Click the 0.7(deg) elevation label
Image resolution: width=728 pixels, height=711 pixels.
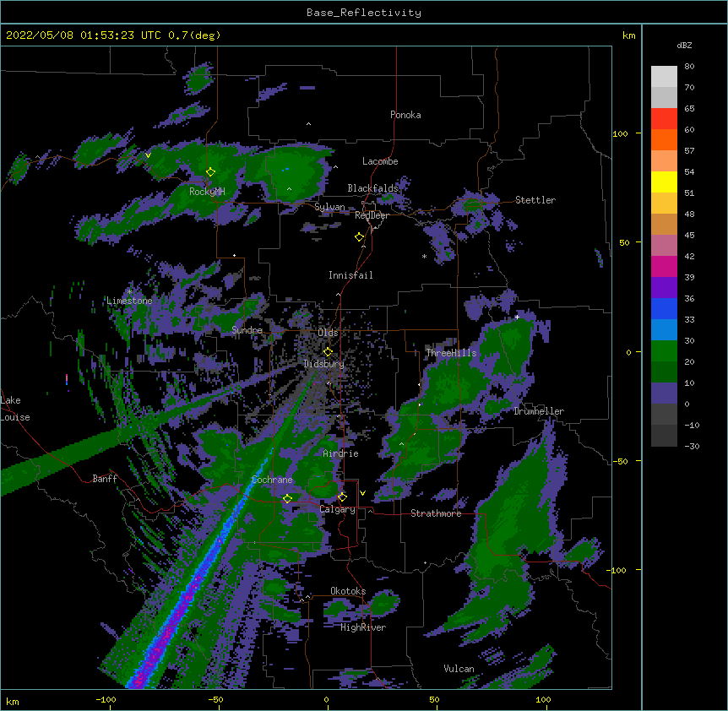pyautogui.click(x=194, y=35)
